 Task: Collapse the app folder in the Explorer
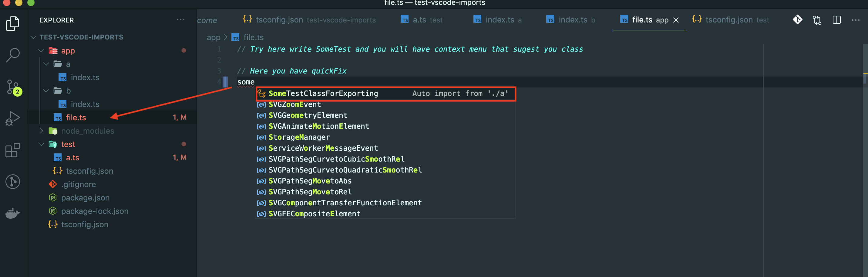pos(41,51)
